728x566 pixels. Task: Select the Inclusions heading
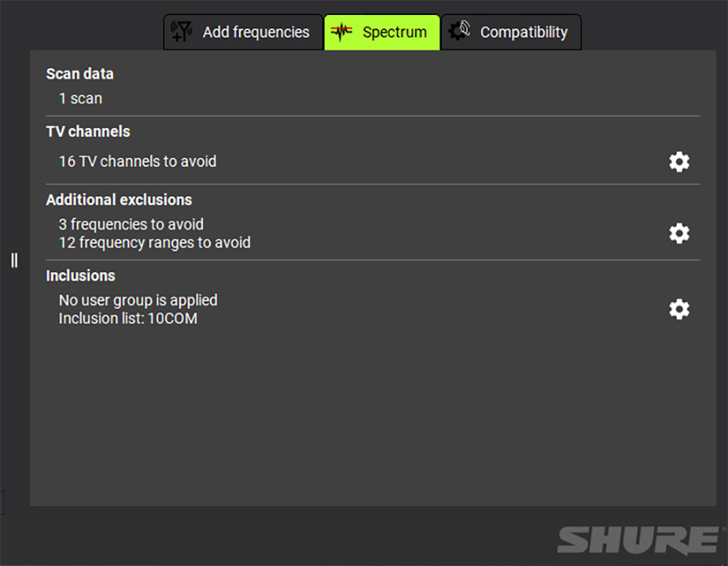click(80, 276)
